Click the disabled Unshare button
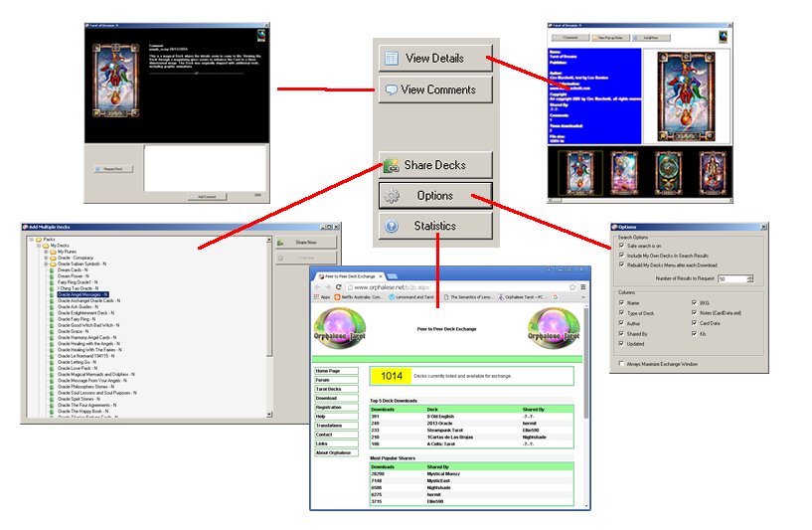The height and width of the screenshot is (530, 812). pyautogui.click(x=306, y=258)
